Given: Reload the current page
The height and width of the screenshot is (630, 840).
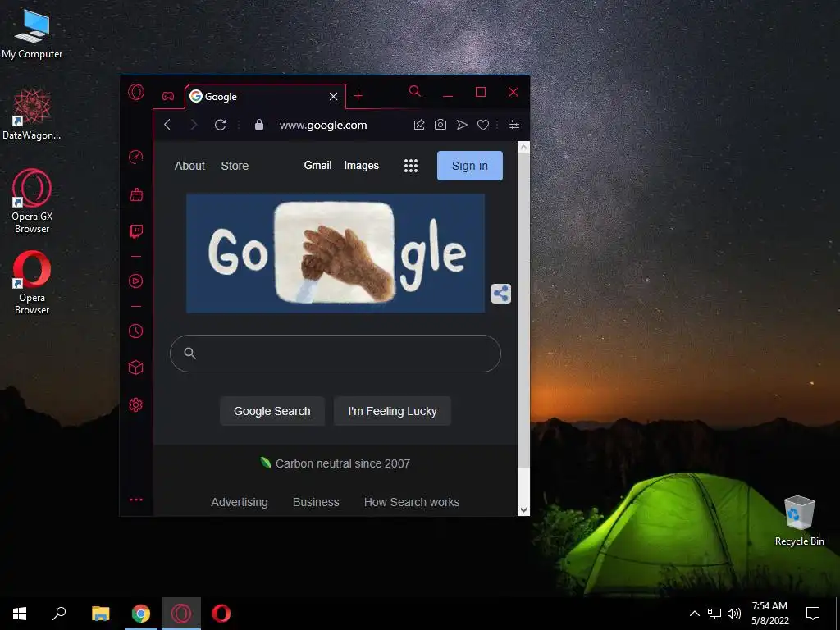Looking at the screenshot, I should [x=220, y=125].
